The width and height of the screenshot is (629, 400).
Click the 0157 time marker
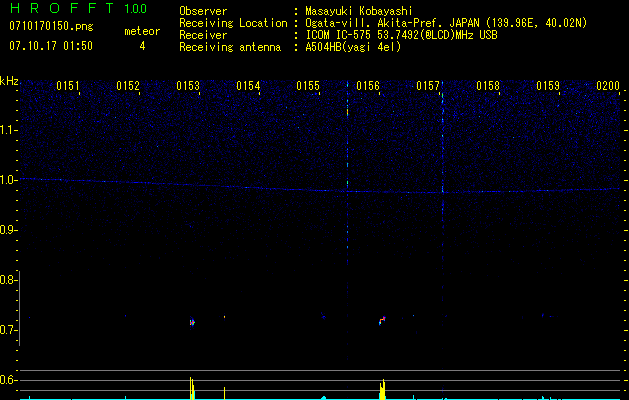(x=428, y=86)
